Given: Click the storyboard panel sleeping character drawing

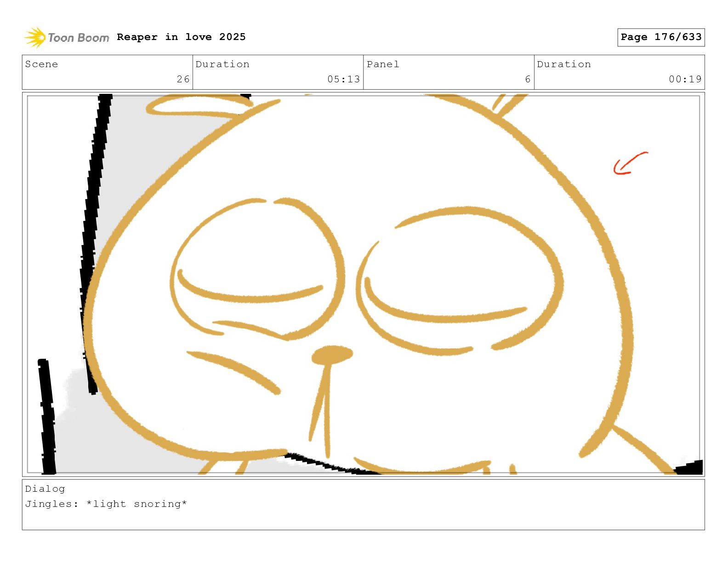Looking at the screenshot, I should 363,284.
